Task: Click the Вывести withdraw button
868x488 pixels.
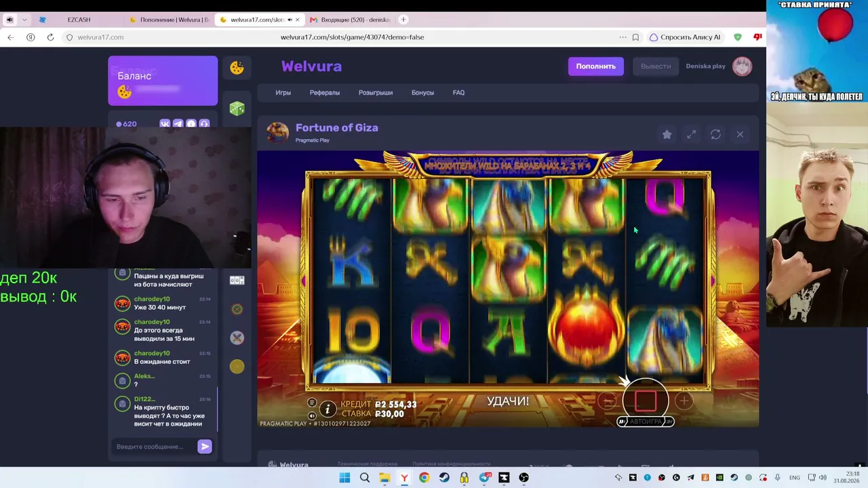Action: 656,66
